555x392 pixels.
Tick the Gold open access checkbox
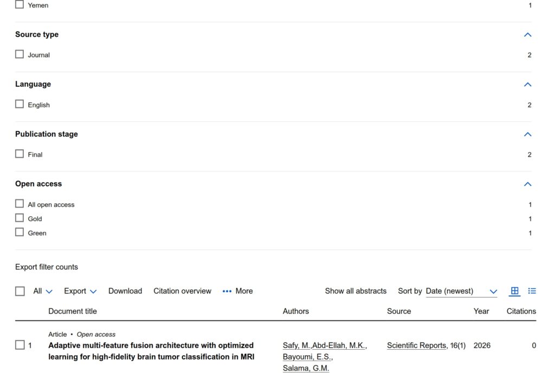pyautogui.click(x=20, y=218)
